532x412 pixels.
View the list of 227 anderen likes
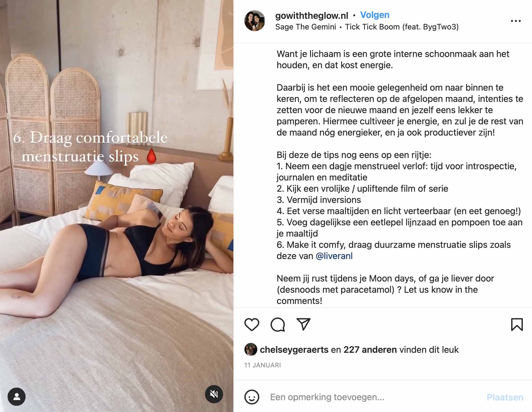tap(370, 350)
